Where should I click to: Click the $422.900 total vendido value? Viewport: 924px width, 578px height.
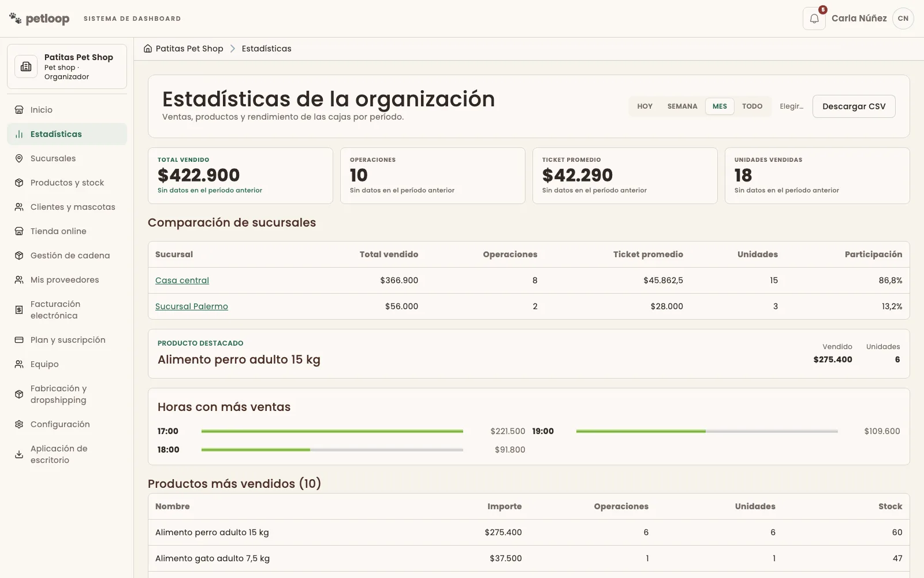click(x=199, y=175)
